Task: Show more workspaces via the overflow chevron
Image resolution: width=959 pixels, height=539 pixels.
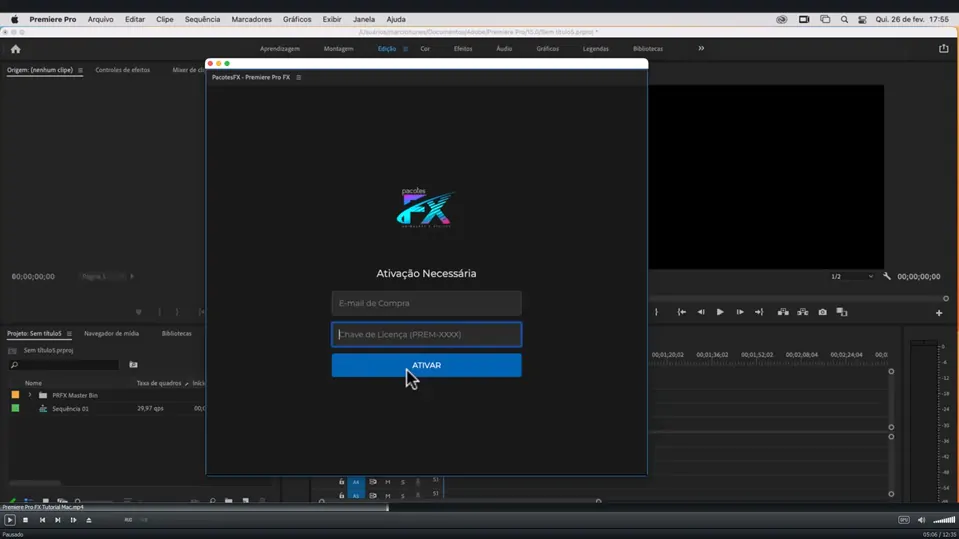Action: pyautogui.click(x=701, y=48)
